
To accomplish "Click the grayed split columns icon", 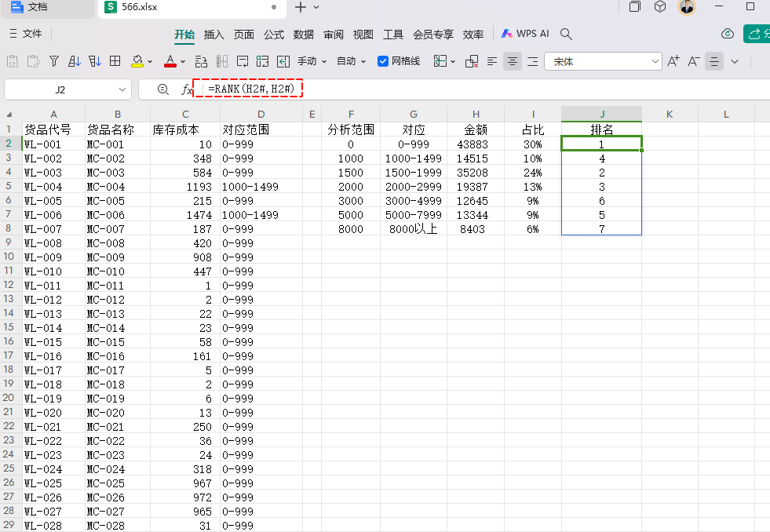I will (x=221, y=61).
